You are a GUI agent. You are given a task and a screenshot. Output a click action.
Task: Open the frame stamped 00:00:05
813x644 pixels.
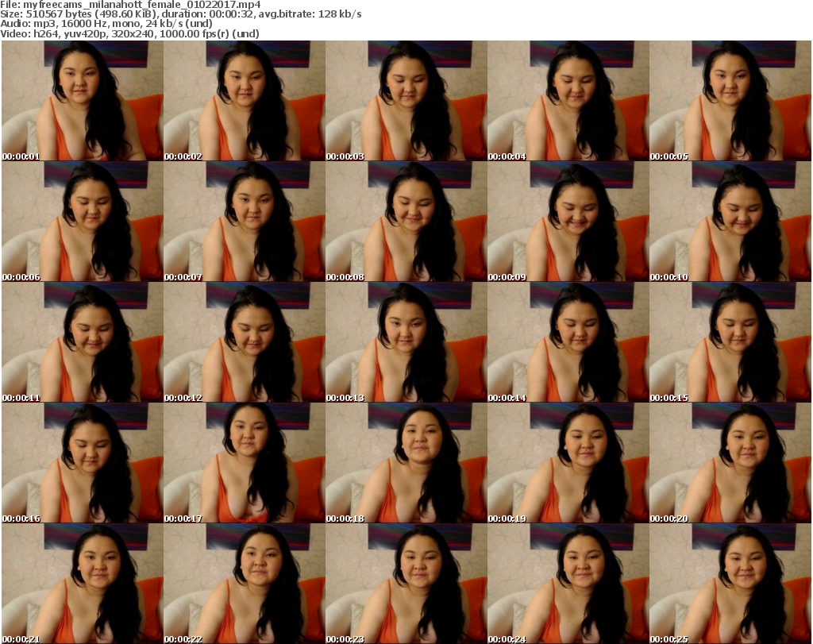(730, 101)
